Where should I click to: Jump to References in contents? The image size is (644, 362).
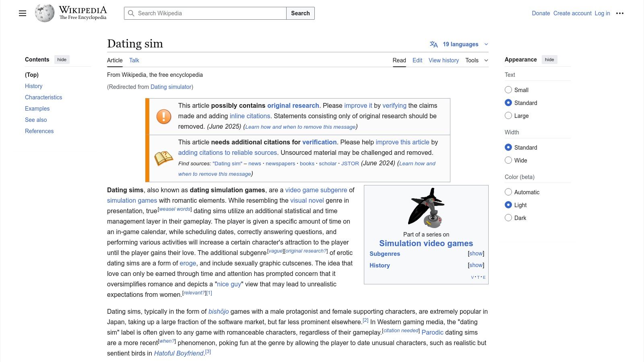[39, 131]
